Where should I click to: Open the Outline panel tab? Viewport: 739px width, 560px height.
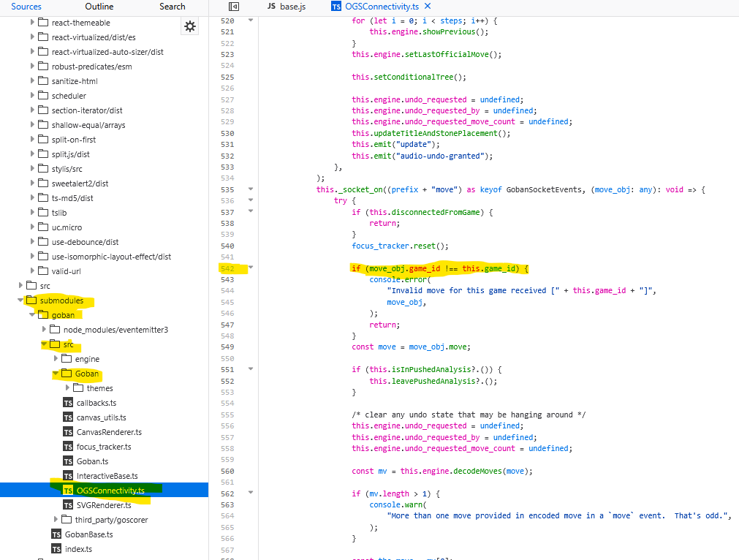99,7
